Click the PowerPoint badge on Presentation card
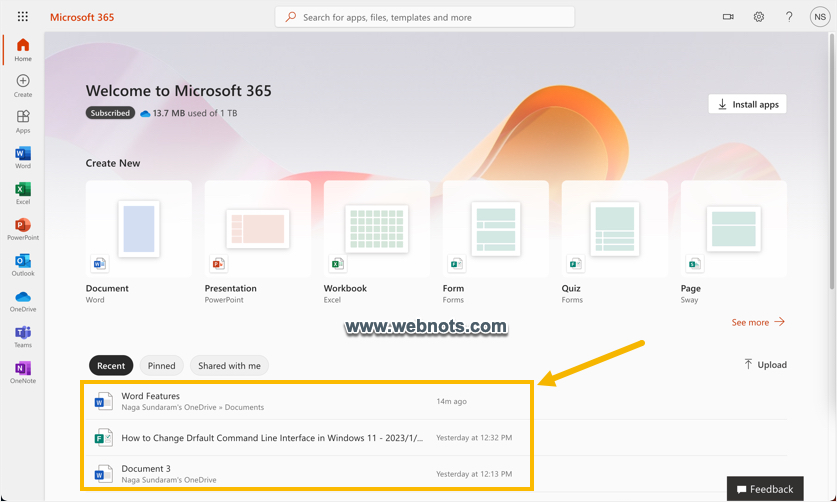The image size is (837, 502). (x=218, y=263)
